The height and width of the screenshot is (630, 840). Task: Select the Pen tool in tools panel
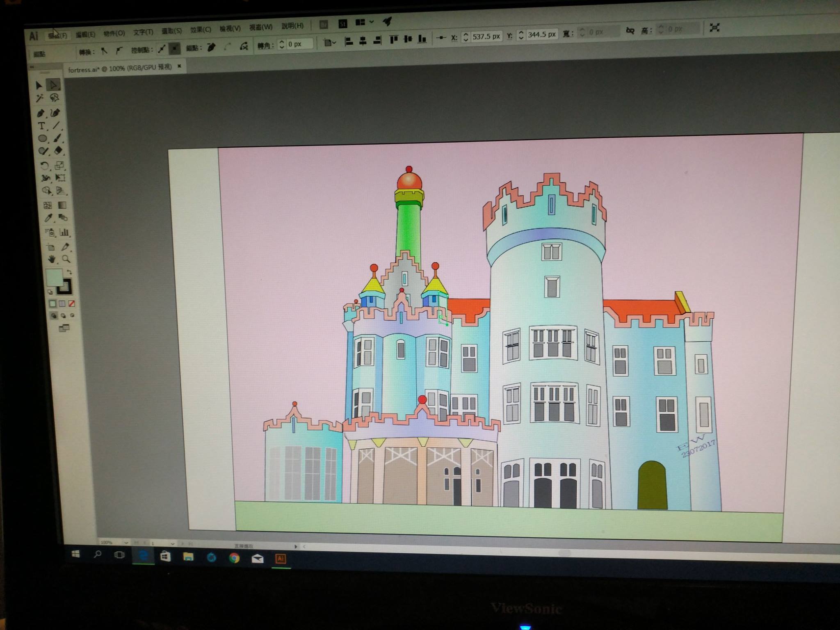pos(41,113)
